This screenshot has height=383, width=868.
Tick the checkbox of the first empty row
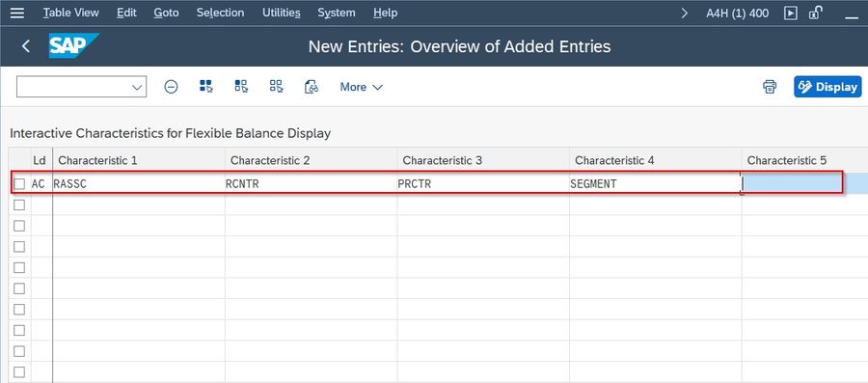[x=19, y=205]
